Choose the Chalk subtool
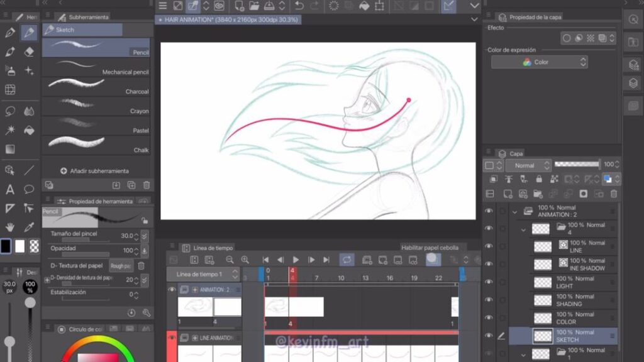 (x=96, y=145)
